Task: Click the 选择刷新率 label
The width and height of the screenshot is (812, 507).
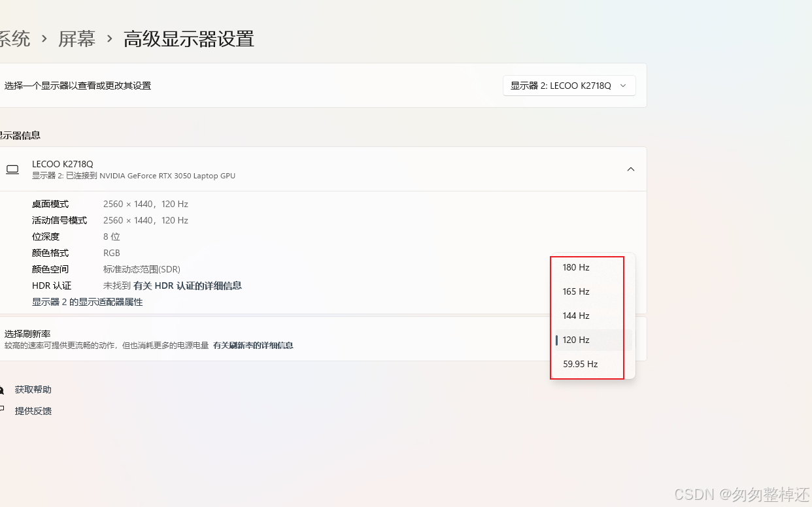Action: point(27,334)
